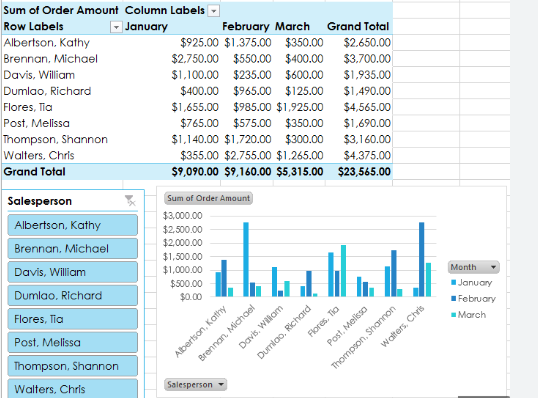Viewport: 538px width, 398px height.
Task: Click the Sum of Order Amount chart button
Action: pos(209,198)
